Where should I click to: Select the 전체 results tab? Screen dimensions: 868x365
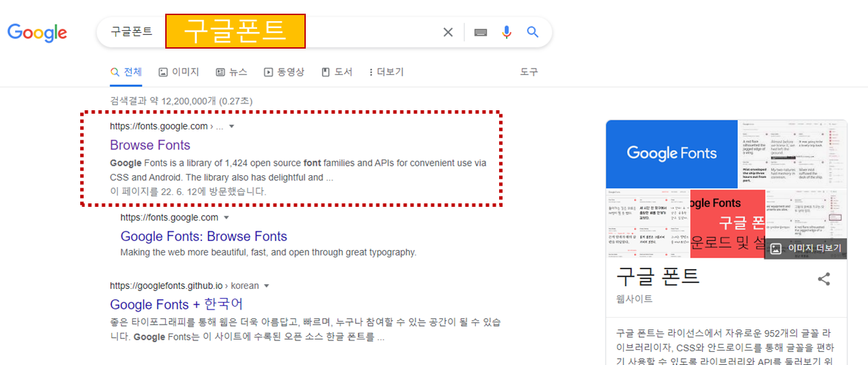coord(126,72)
